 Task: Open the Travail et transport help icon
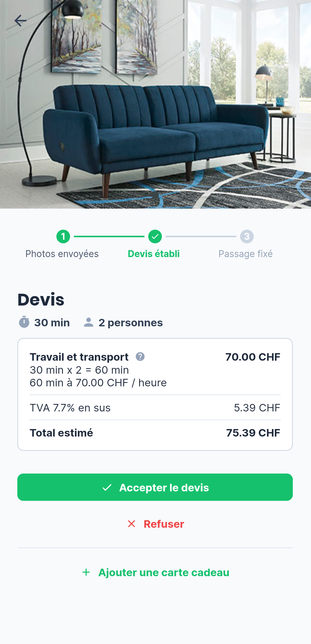(140, 357)
